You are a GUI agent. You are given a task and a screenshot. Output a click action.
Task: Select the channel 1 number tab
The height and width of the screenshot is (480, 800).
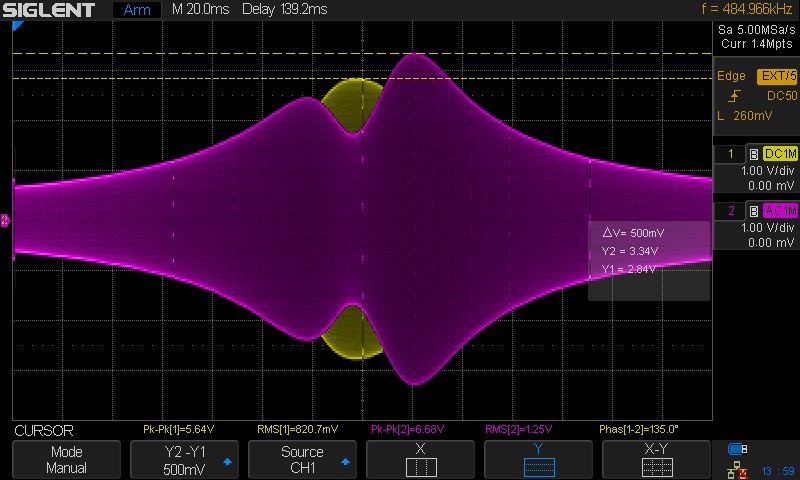pos(730,154)
